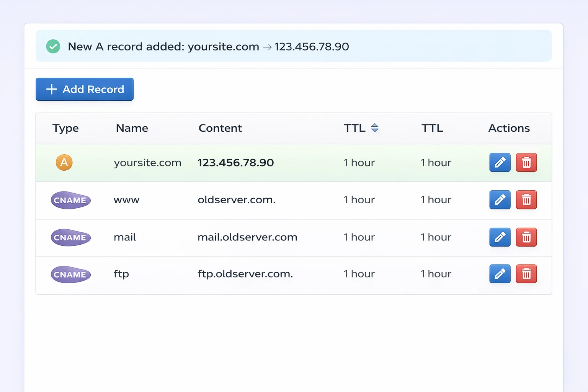The width and height of the screenshot is (588, 392).
Task: Click the Add Record button
Action: coord(84,89)
